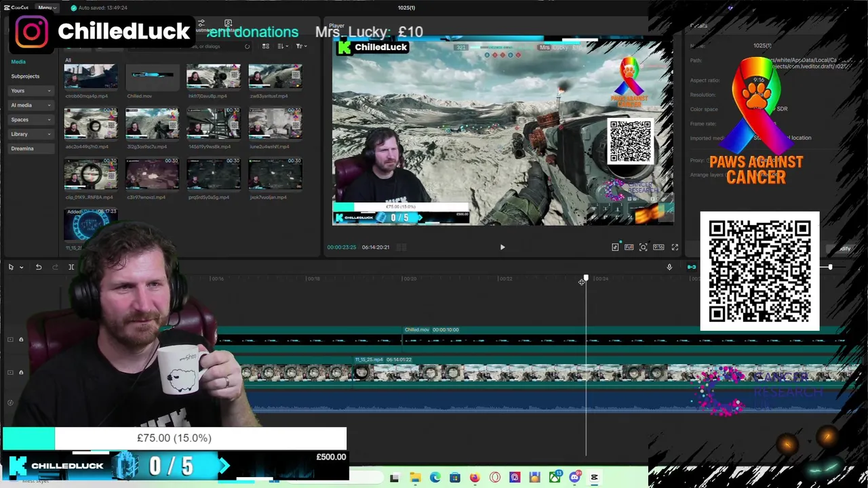This screenshot has height=488, width=868.
Task: Toggle main track magnet linking icon
Action: pos(691,267)
